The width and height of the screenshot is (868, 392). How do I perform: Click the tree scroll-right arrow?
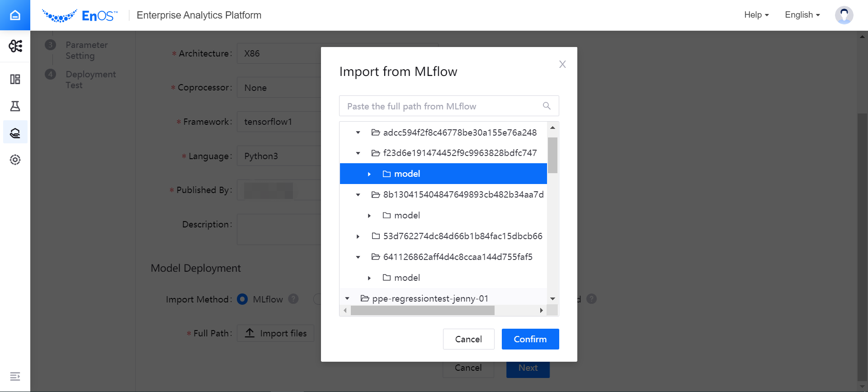pos(541,310)
